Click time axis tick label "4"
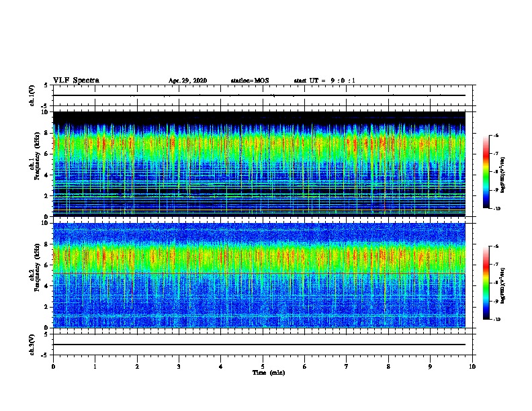 click(x=221, y=367)
